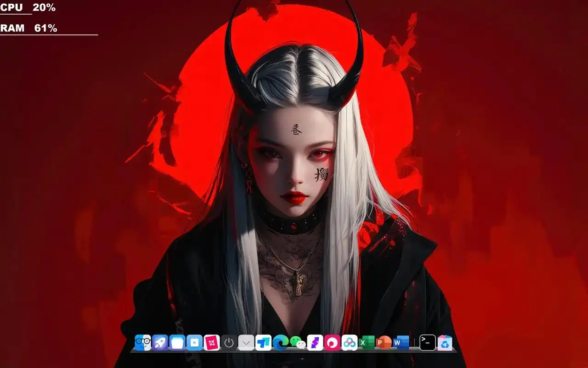Open the Trash recycle bin
The width and height of the screenshot is (588, 368).
pos(444,342)
